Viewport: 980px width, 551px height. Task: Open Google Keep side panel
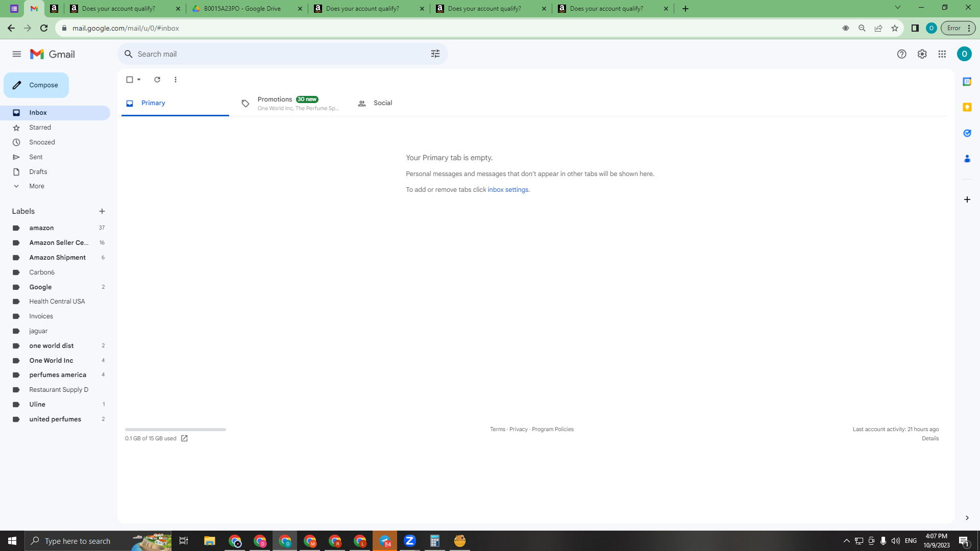pyautogui.click(x=967, y=107)
